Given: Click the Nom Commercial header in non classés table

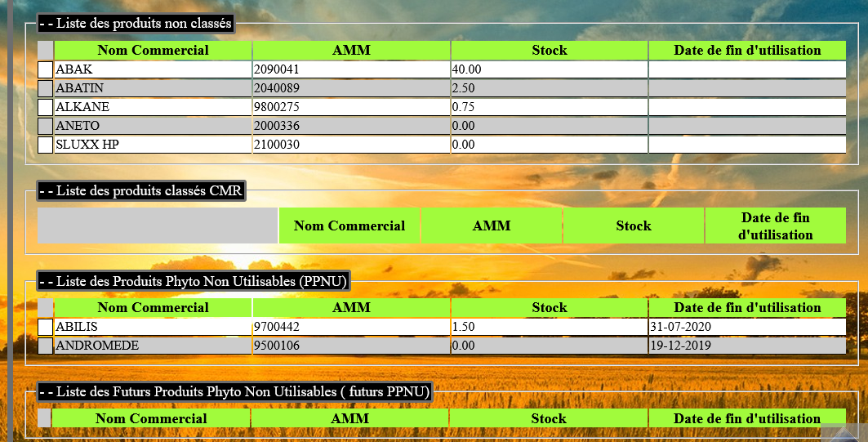Looking at the screenshot, I should pos(154,51).
